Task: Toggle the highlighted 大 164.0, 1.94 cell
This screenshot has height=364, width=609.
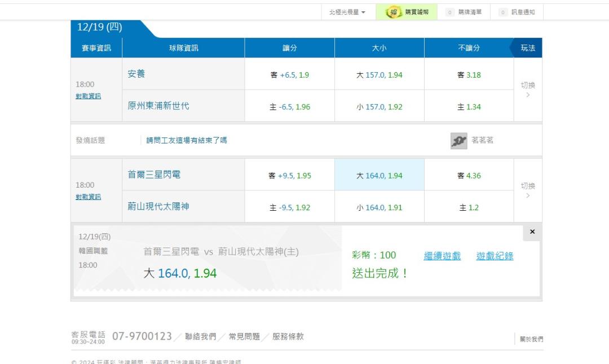Action: pos(379,175)
